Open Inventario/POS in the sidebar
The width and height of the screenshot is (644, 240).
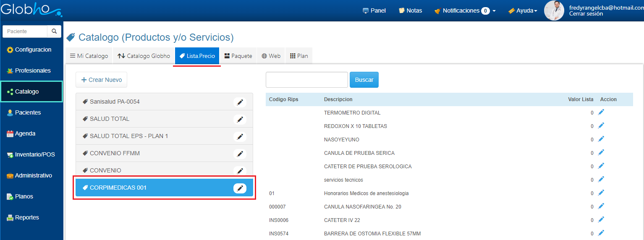coord(32,154)
